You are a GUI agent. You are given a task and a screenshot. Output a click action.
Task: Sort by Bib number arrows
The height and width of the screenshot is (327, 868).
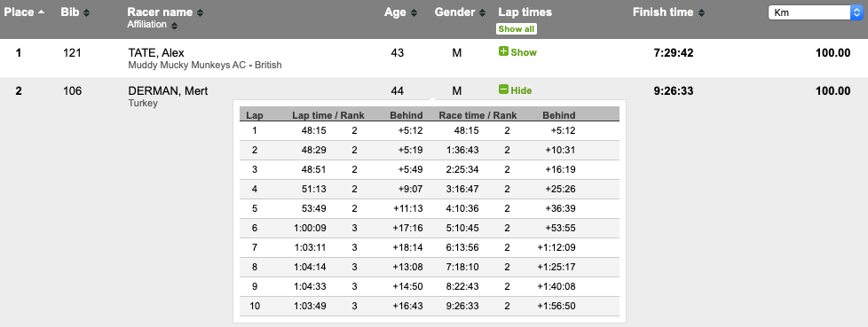coord(86,12)
